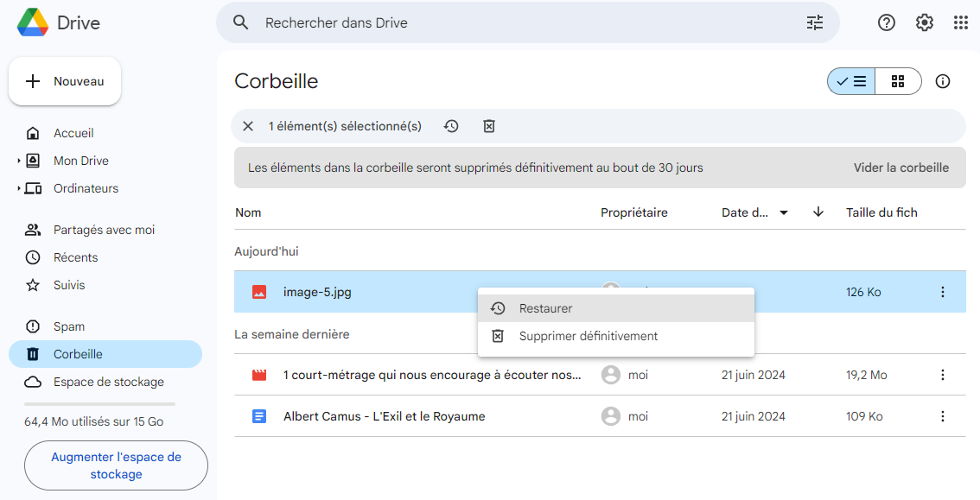The image size is (980, 500).
Task: Switch to grid view layout
Action: click(898, 81)
